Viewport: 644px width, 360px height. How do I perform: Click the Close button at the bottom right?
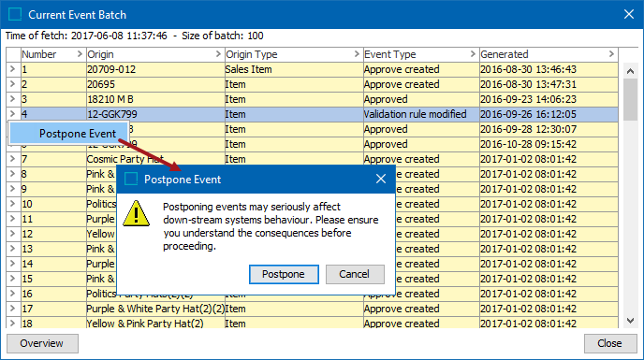point(610,343)
